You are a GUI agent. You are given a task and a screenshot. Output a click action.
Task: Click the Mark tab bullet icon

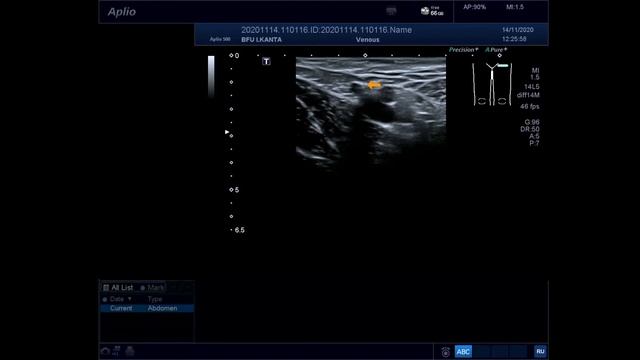coord(142,288)
